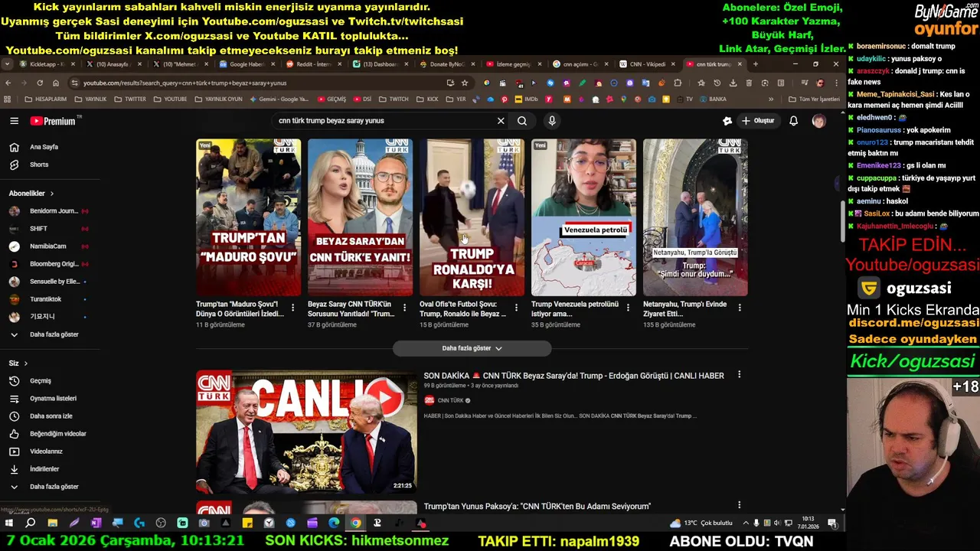The height and width of the screenshot is (551, 980).
Task: Expand shorts shelf with Daha fazla göster
Action: tap(472, 348)
